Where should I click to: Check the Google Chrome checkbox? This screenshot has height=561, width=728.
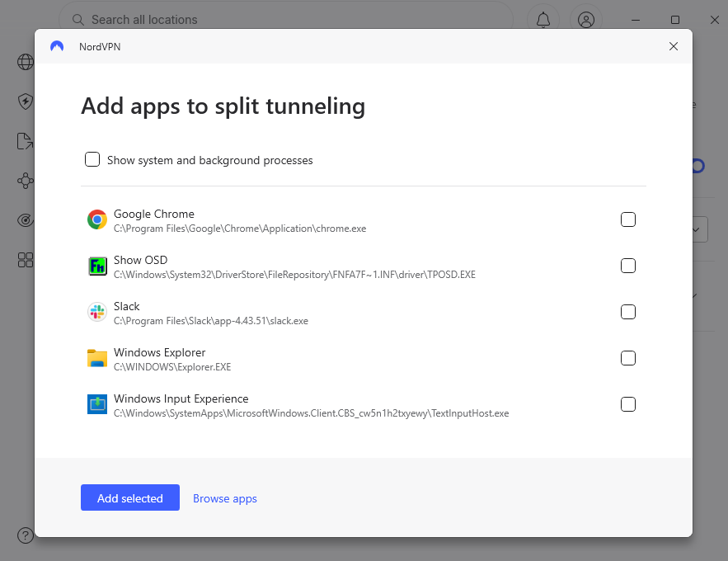[627, 219]
